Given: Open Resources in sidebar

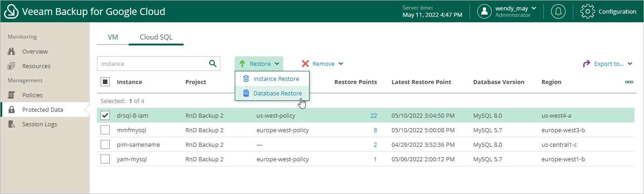Looking at the screenshot, I should coord(36,66).
